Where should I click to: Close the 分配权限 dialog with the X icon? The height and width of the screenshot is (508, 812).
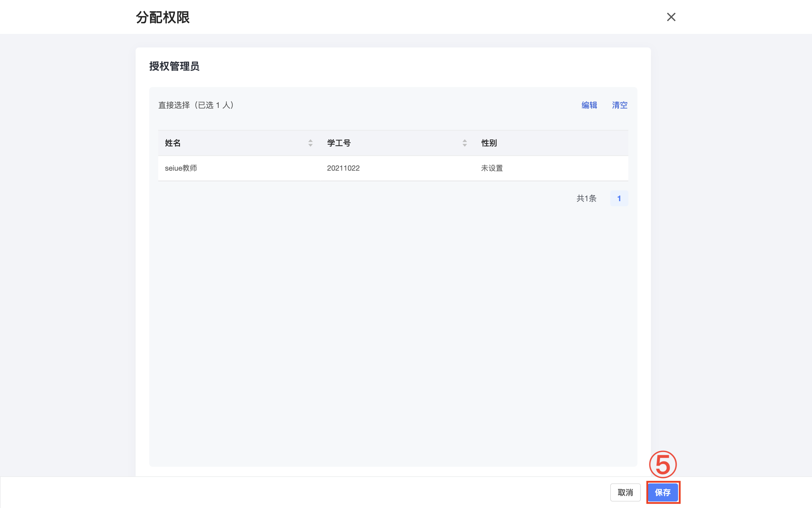[671, 17]
